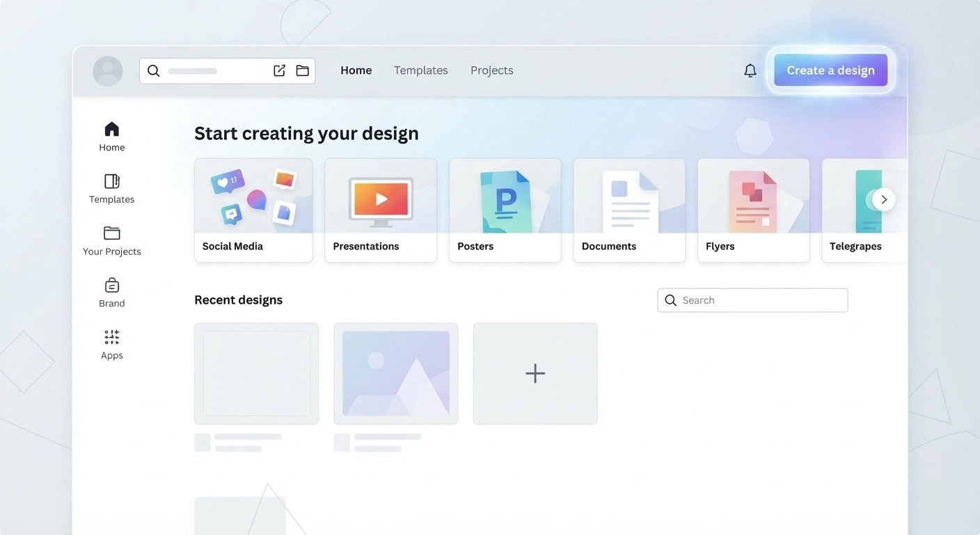Open the blank recent design thumbnail
This screenshot has height=535, width=980.
[256, 373]
